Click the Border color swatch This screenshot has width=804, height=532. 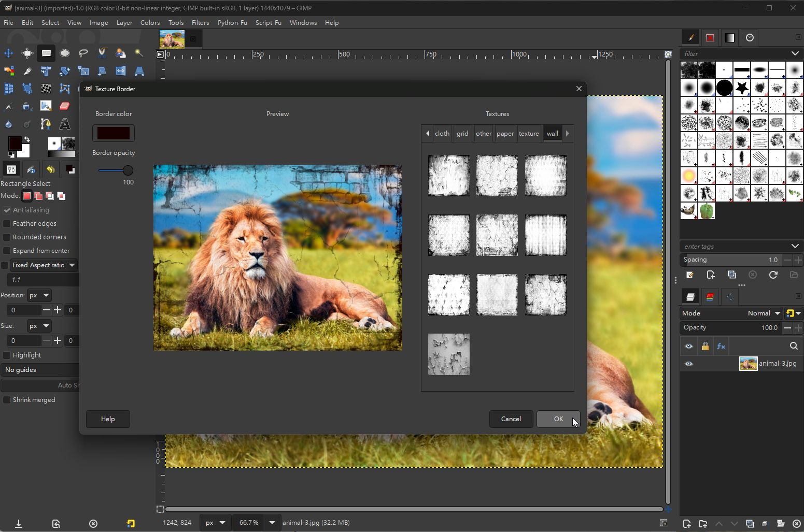114,133
